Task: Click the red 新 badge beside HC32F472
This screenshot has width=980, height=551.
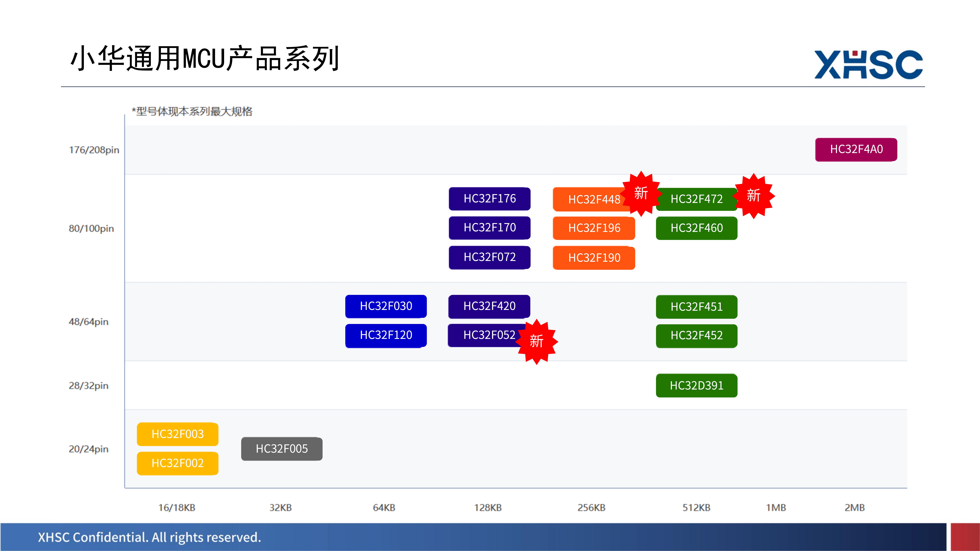Action: 754,196
